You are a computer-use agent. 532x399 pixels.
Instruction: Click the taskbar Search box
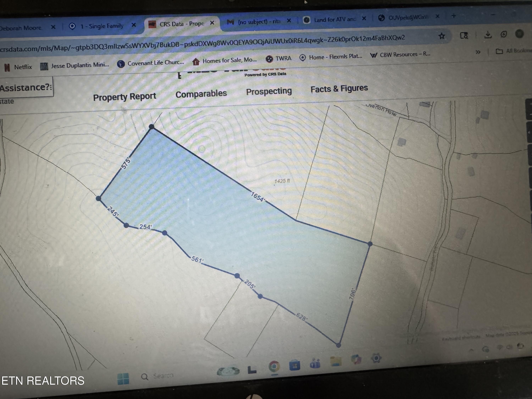(x=157, y=376)
